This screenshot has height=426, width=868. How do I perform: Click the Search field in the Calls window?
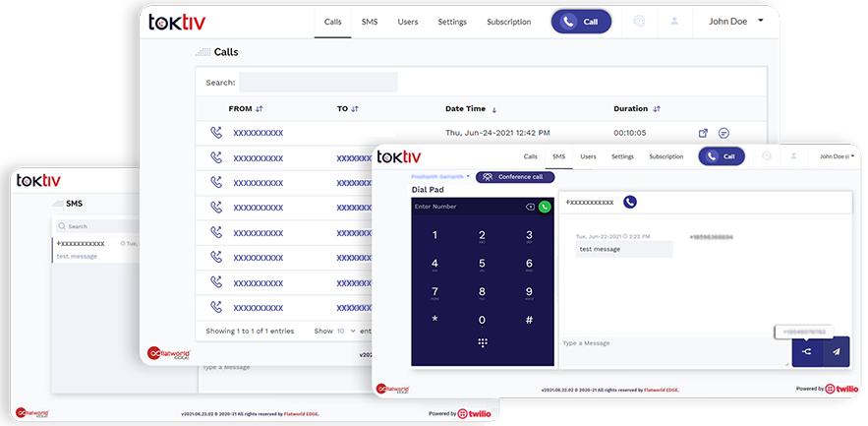tap(318, 82)
